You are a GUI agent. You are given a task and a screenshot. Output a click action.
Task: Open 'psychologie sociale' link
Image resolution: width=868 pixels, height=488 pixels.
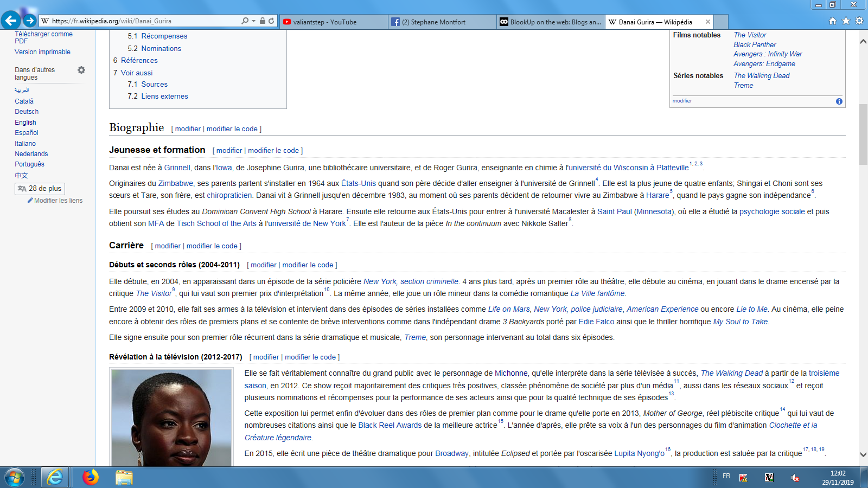coord(772,212)
